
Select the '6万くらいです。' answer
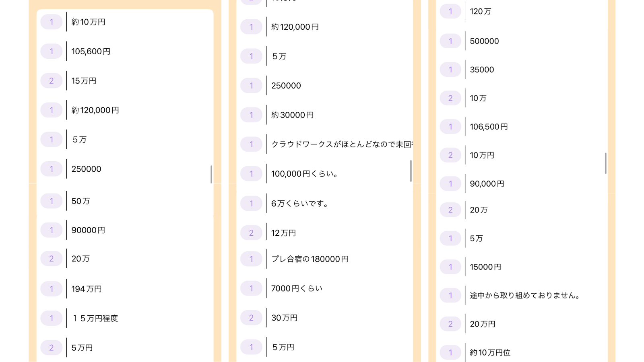click(x=300, y=204)
